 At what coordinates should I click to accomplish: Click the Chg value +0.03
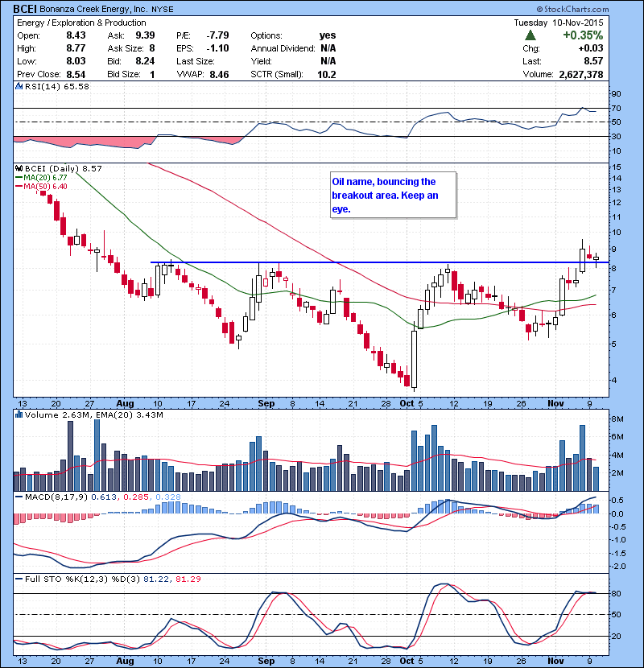tap(591, 48)
